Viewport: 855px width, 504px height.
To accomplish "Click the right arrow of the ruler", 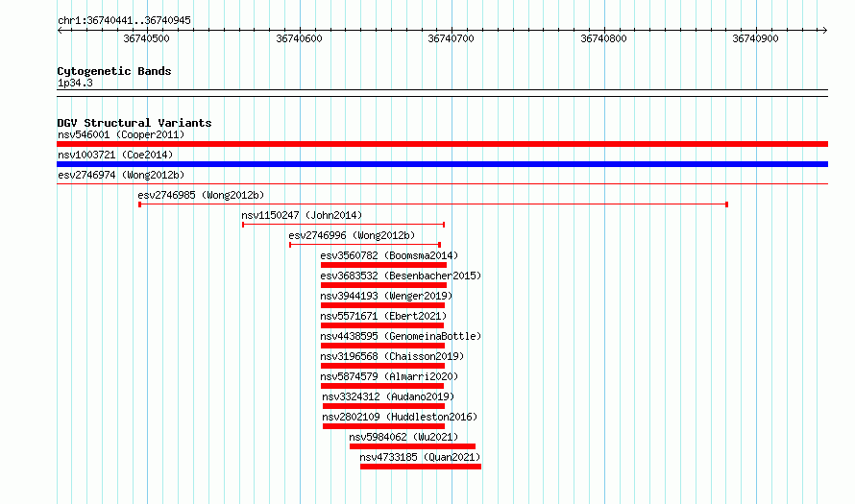I will [824, 31].
